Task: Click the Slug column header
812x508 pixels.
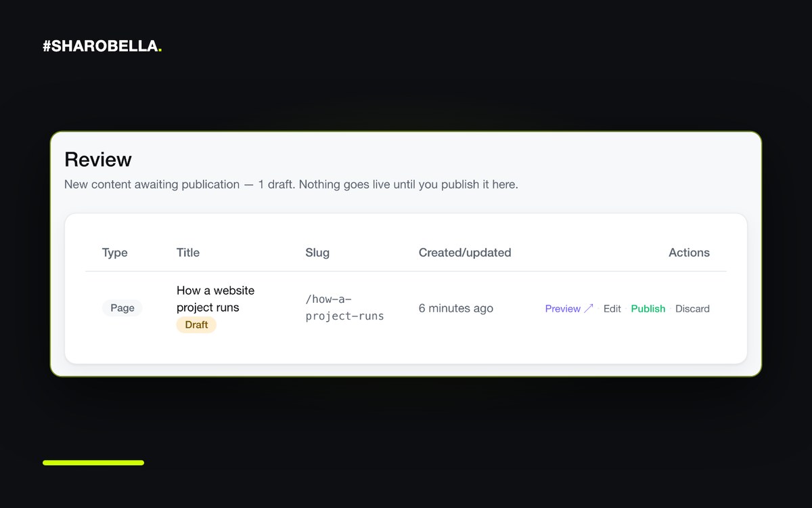Action: point(317,253)
